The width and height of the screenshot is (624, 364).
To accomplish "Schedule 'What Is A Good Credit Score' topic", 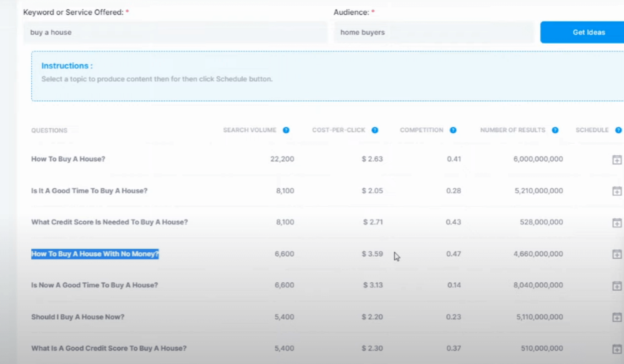I will click(x=617, y=349).
